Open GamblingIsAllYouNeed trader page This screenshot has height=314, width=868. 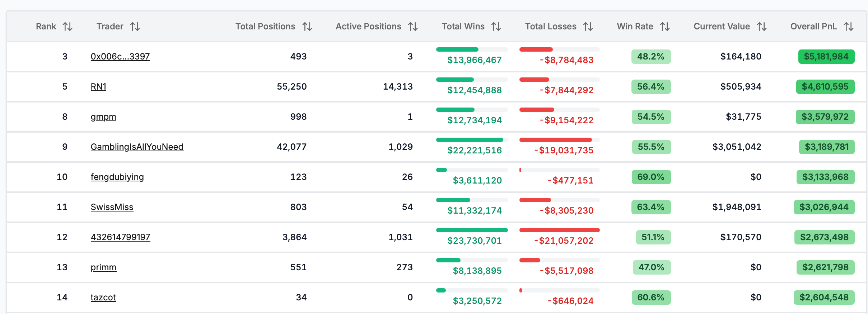[137, 147]
